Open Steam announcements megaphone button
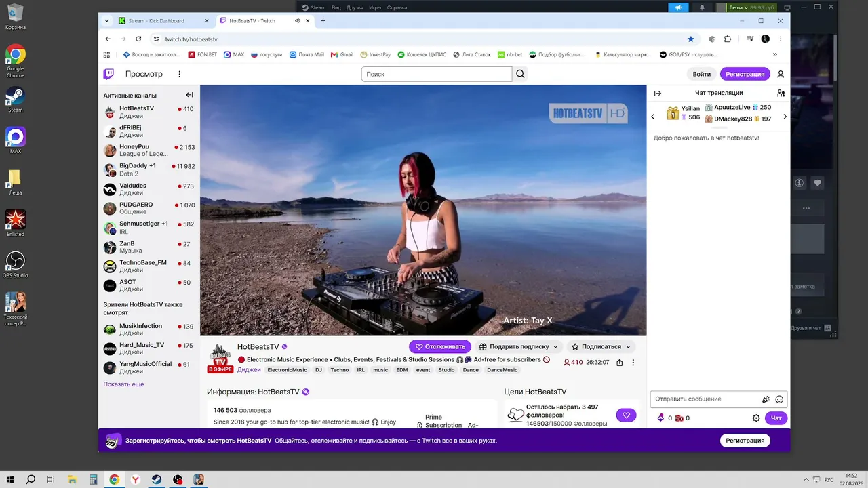The image size is (868, 488). point(678,7)
